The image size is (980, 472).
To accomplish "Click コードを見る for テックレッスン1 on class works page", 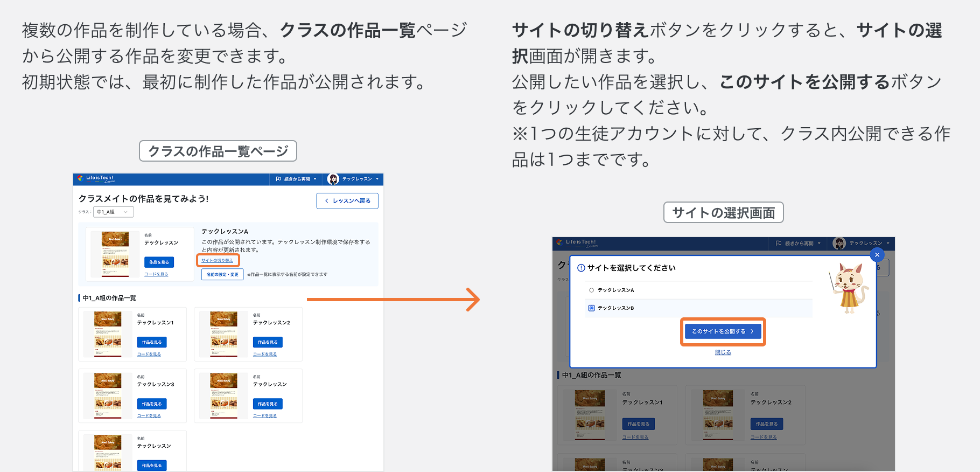I will click(x=149, y=355).
